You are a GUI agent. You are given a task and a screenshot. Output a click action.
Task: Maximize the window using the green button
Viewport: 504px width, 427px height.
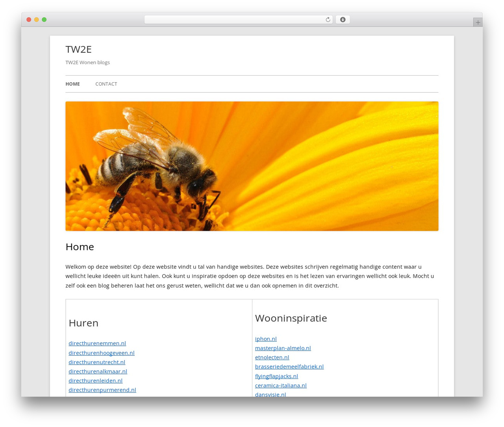point(44,20)
